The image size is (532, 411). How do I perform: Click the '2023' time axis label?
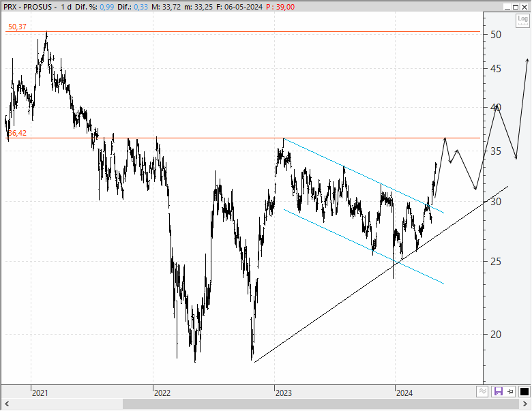(x=284, y=393)
